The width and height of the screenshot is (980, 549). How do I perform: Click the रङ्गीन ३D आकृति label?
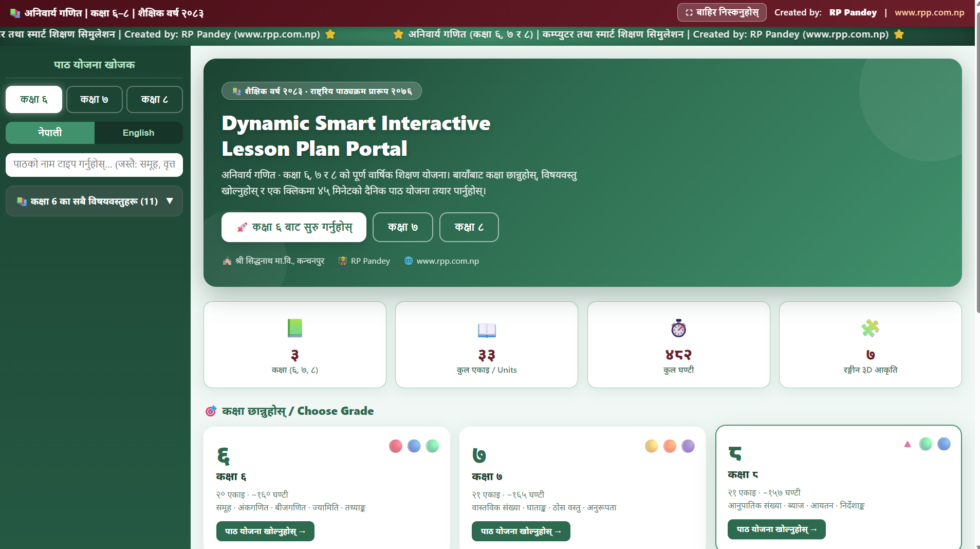[870, 370]
